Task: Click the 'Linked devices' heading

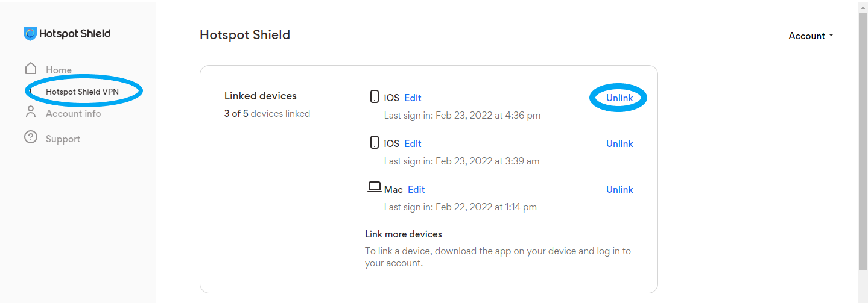Action: click(x=261, y=96)
